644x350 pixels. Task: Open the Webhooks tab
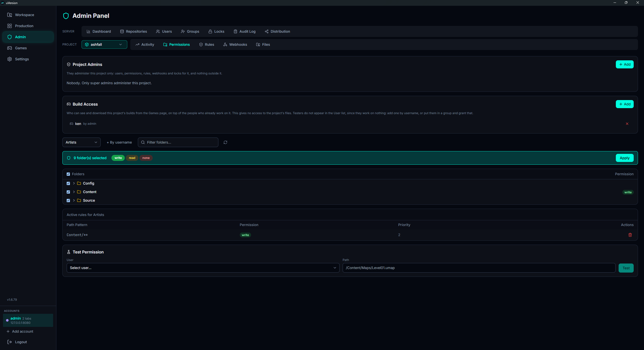click(x=235, y=45)
